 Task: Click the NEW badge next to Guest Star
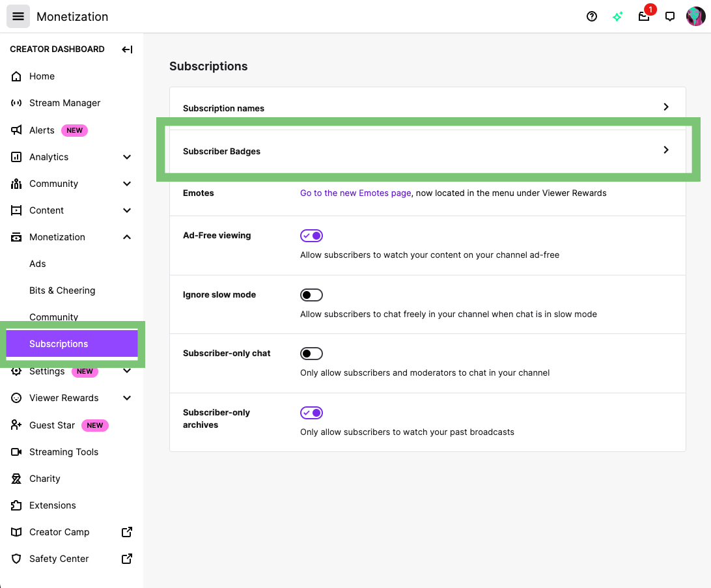pos(95,425)
